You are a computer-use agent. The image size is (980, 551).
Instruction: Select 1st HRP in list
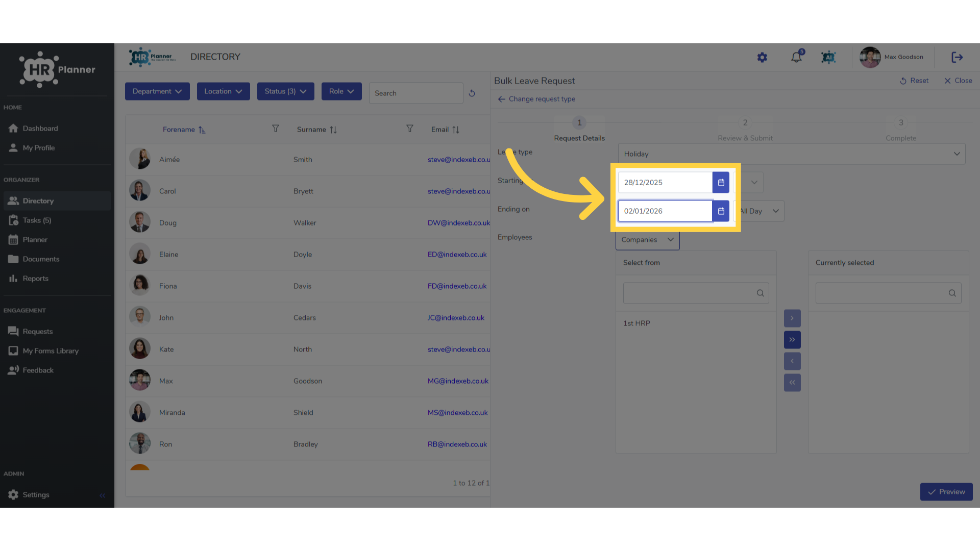636,323
